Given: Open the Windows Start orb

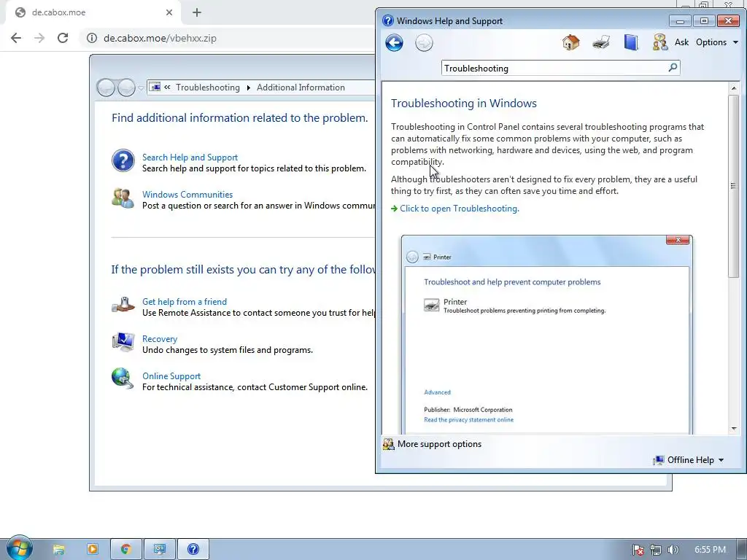Looking at the screenshot, I should coord(19,548).
